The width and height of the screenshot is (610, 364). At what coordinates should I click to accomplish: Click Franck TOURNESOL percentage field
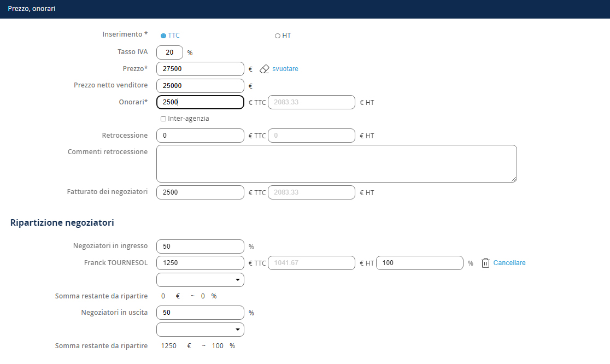click(x=420, y=263)
